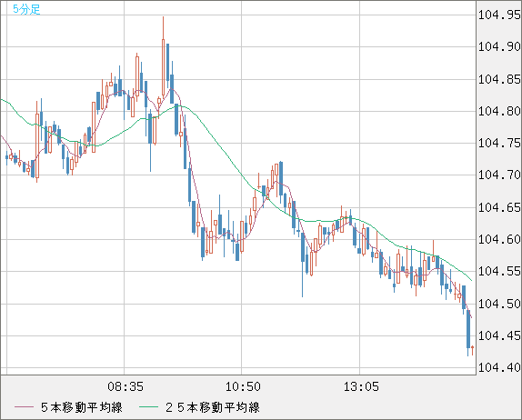Click the 104.40 price axis label
The width and height of the screenshot is (522, 420).
pos(499,368)
